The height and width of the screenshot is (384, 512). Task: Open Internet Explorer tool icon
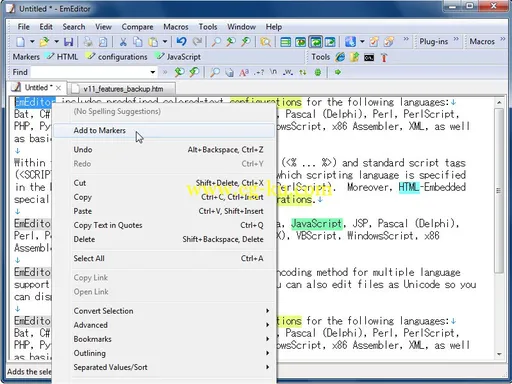(x=340, y=57)
